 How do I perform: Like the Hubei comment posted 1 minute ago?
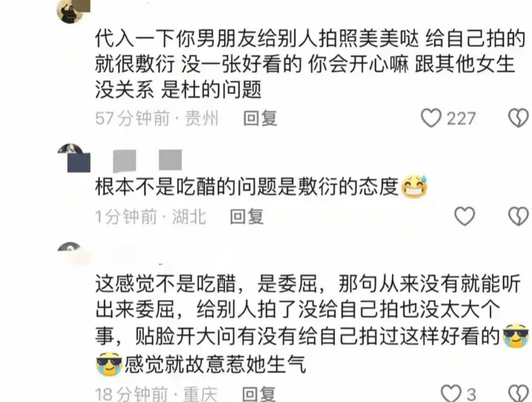465,216
